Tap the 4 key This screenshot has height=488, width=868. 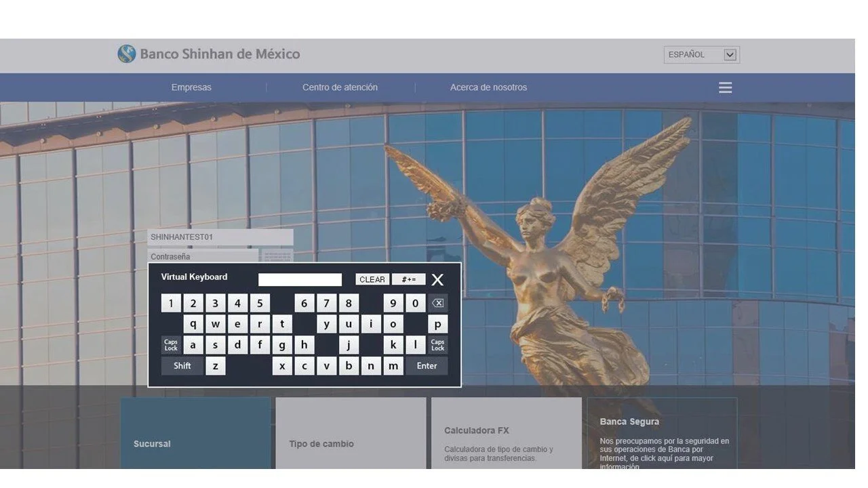(x=237, y=304)
